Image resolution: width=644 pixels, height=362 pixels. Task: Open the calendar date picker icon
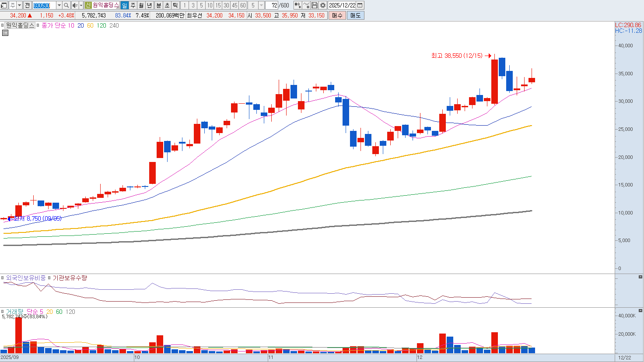point(360,5)
